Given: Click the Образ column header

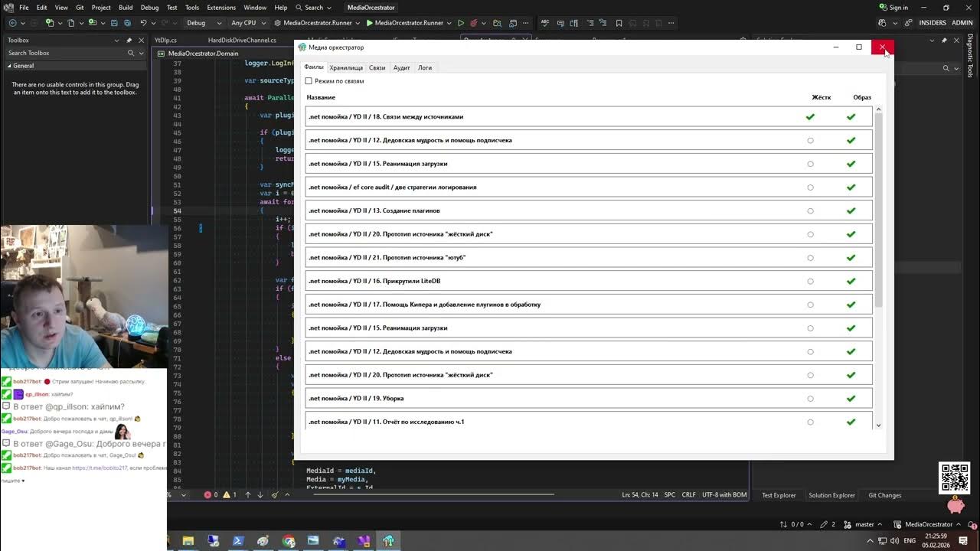Looking at the screenshot, I should pos(862,97).
